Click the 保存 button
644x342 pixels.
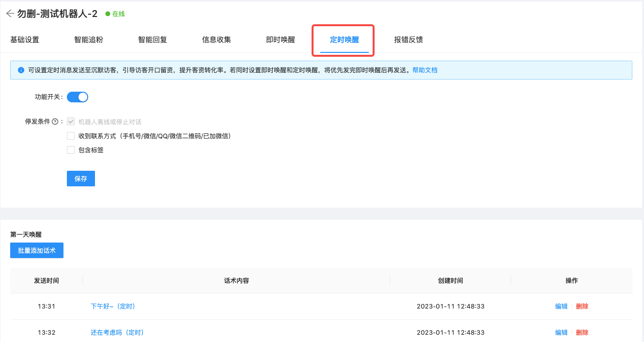(81, 179)
